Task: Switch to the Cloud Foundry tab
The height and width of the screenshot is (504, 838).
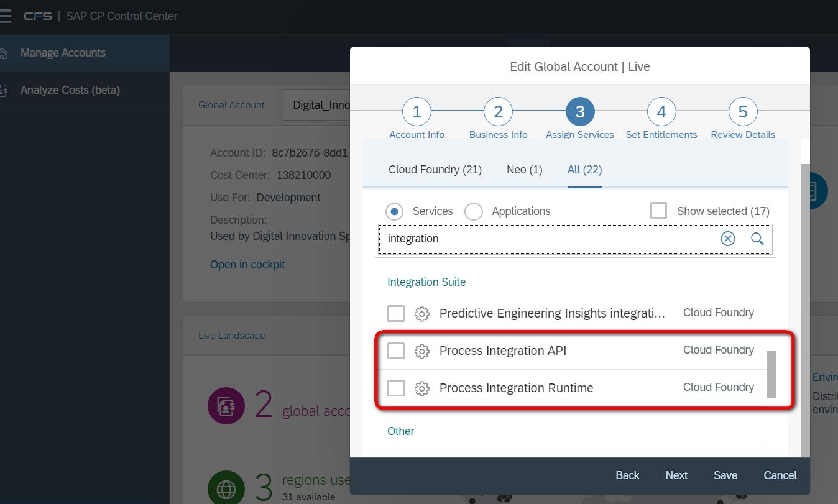Action: 435,170
